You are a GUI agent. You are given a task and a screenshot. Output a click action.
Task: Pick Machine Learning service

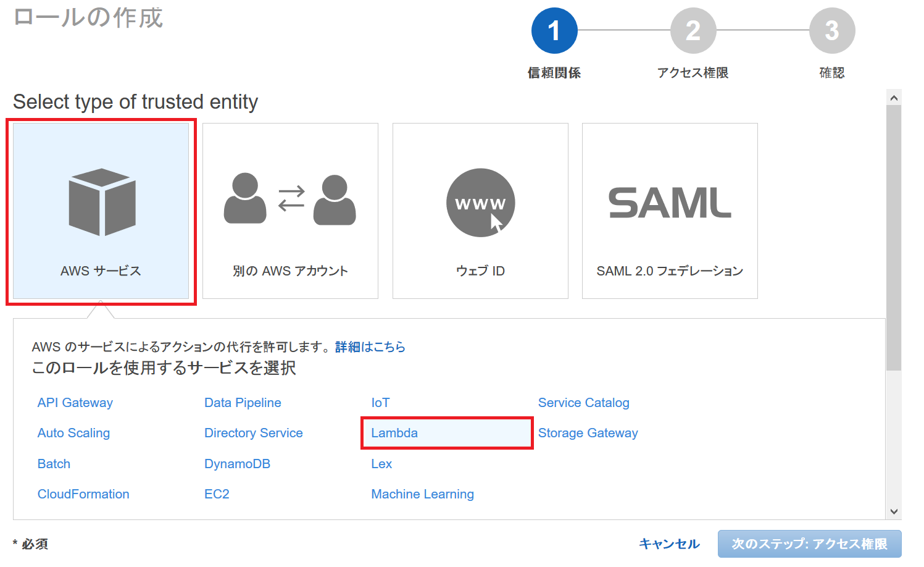pyautogui.click(x=422, y=494)
